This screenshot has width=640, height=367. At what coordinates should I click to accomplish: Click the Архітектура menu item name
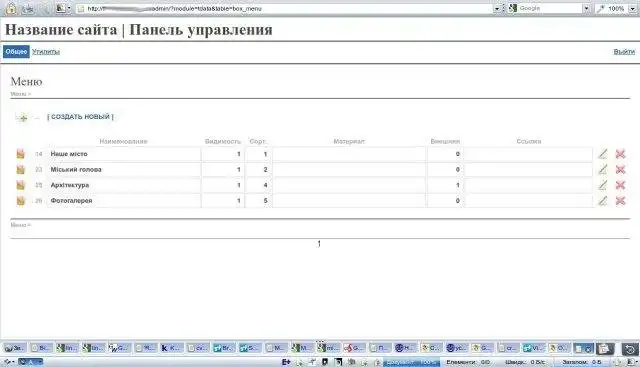click(x=70, y=185)
